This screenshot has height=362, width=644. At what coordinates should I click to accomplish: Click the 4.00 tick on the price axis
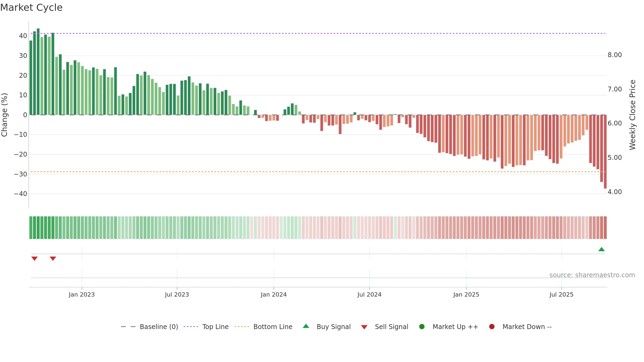(615, 192)
